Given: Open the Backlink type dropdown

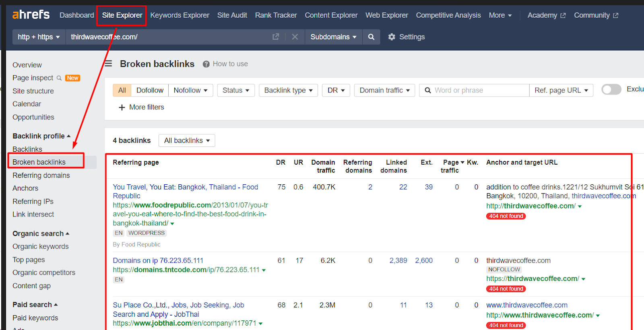Looking at the screenshot, I should (x=288, y=90).
